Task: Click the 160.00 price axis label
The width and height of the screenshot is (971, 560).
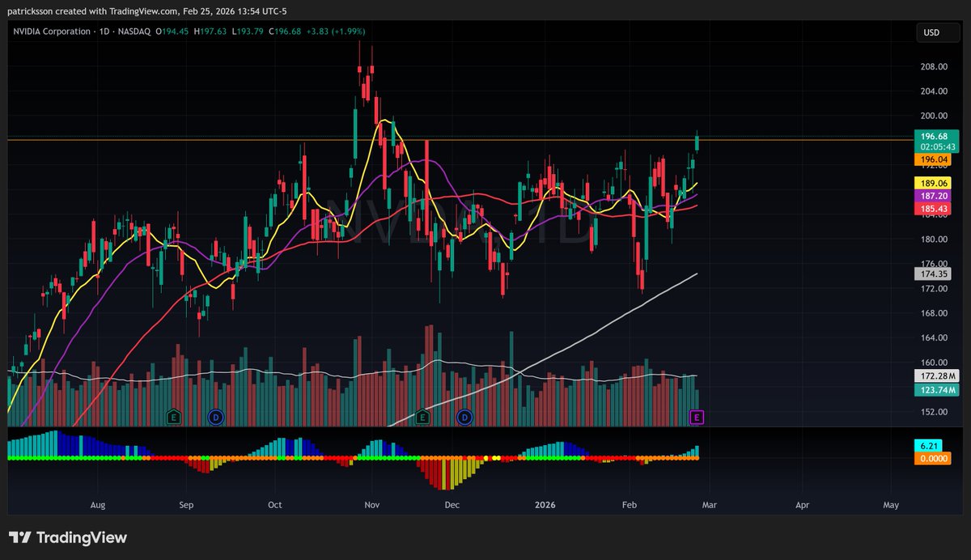Action: (934, 363)
